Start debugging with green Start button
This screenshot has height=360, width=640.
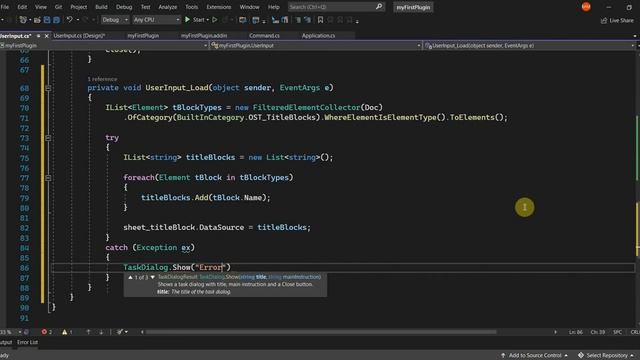pos(195,20)
